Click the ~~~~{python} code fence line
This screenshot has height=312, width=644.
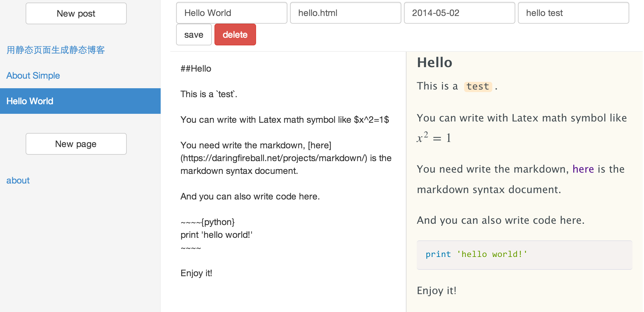tap(207, 222)
